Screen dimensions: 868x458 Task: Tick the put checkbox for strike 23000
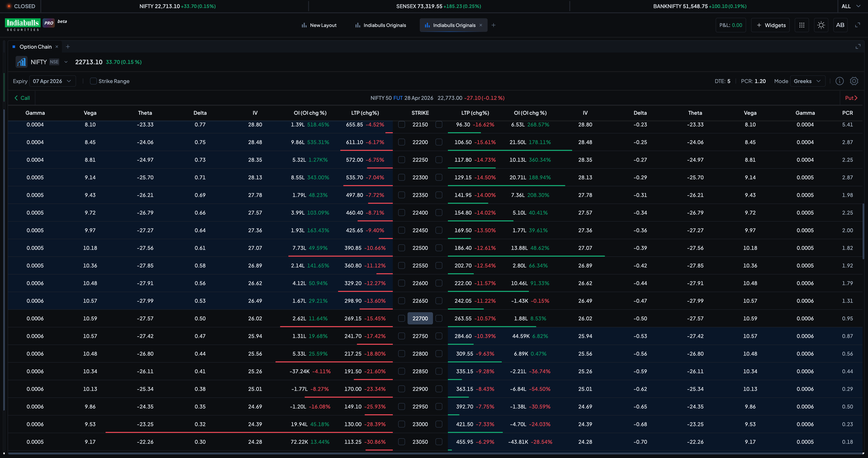point(439,424)
